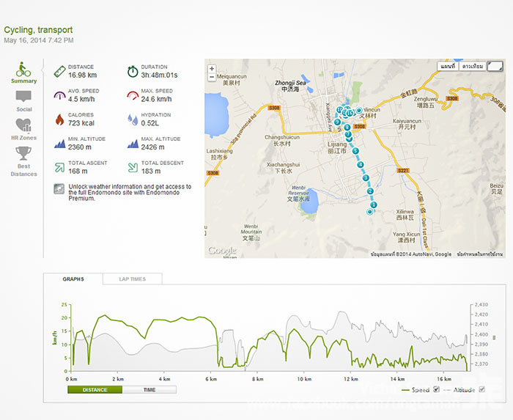
Task: Open the Social speech bubble icon
Action: click(23, 97)
